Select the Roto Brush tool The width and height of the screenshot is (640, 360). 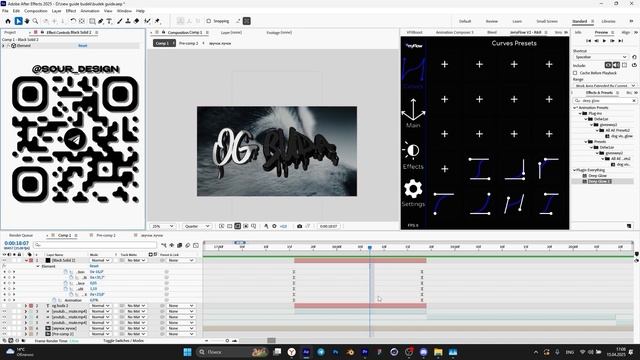coord(147,21)
